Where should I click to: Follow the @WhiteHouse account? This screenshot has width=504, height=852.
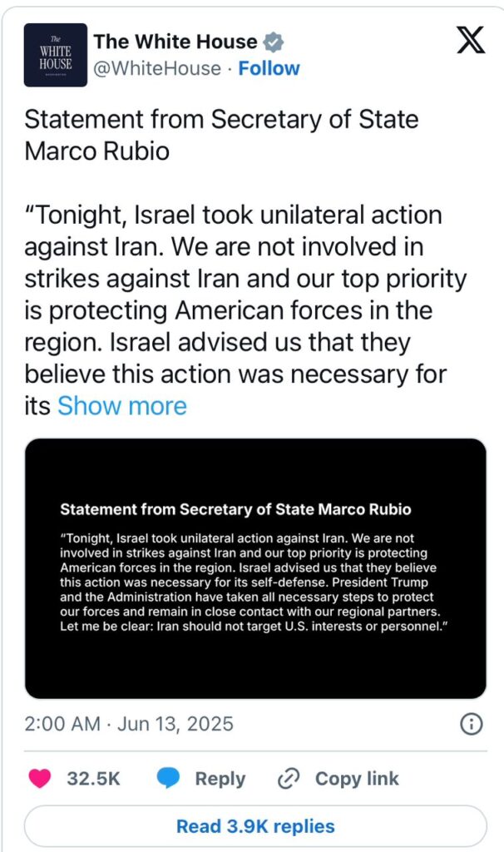click(269, 68)
